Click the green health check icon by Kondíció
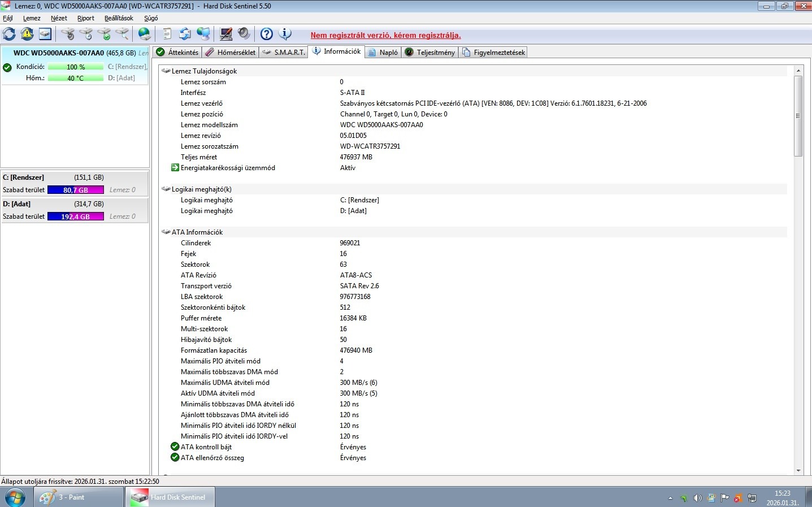Viewport: 812px width, 507px height. [x=7, y=67]
